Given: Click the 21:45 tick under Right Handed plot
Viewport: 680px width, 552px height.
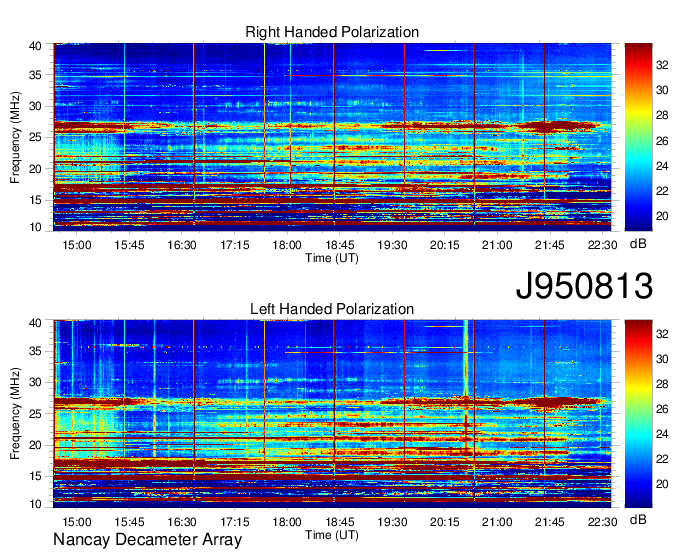Looking at the screenshot, I should point(549,245).
